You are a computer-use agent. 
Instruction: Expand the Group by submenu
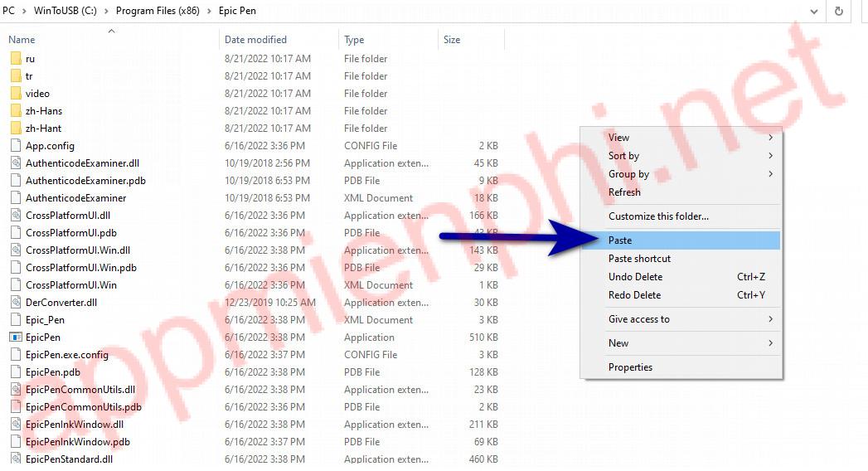[770, 174]
